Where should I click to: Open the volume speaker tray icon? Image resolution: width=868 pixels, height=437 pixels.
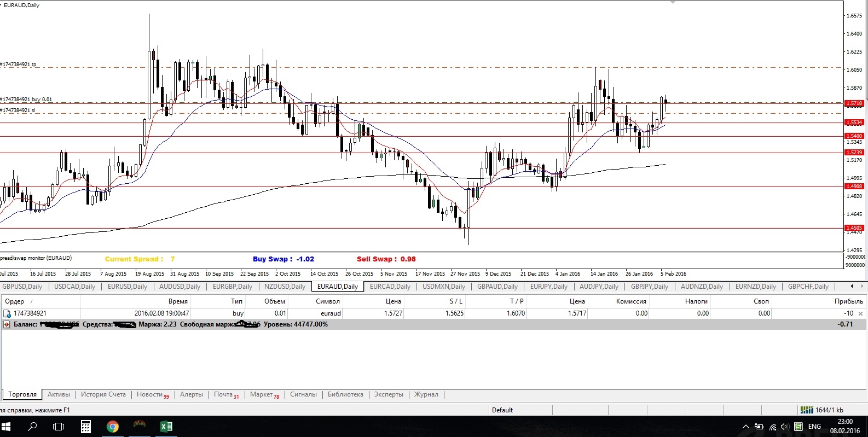[785, 427]
